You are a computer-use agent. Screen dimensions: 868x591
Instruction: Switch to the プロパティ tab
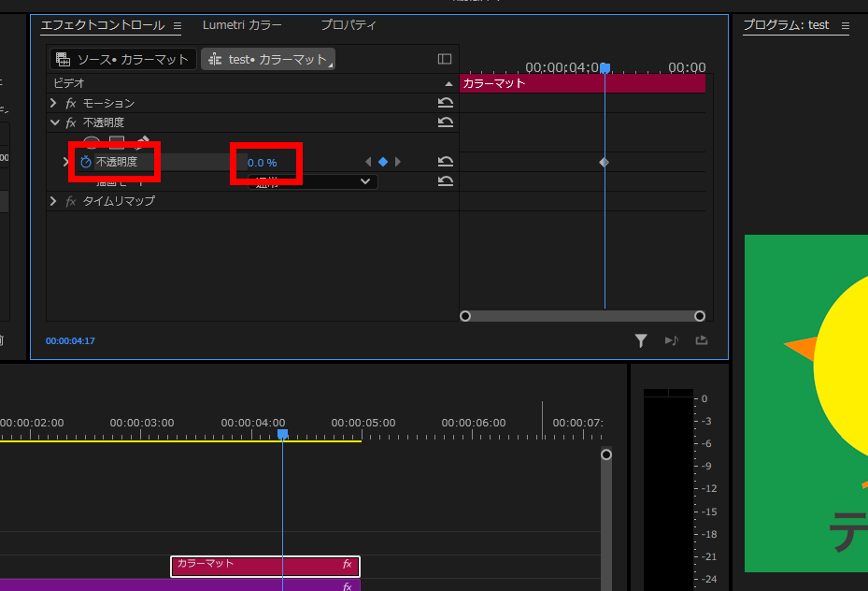[x=349, y=25]
